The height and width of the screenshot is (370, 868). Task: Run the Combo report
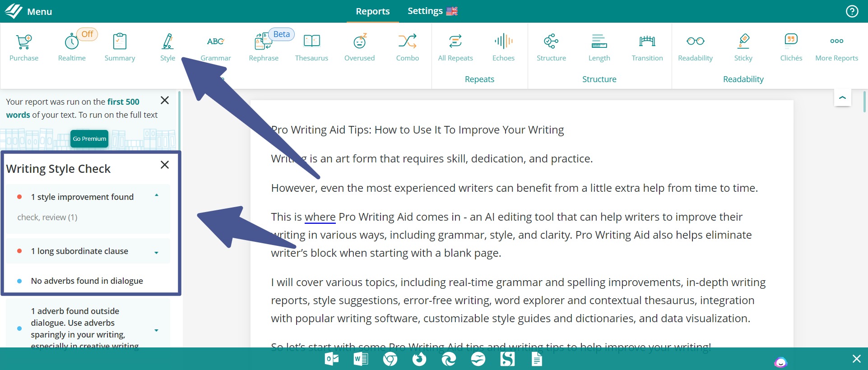point(408,47)
